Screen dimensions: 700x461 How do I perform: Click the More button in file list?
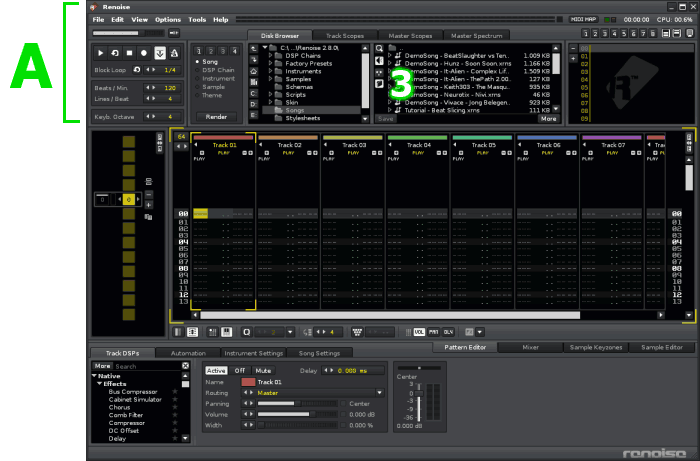pos(548,119)
